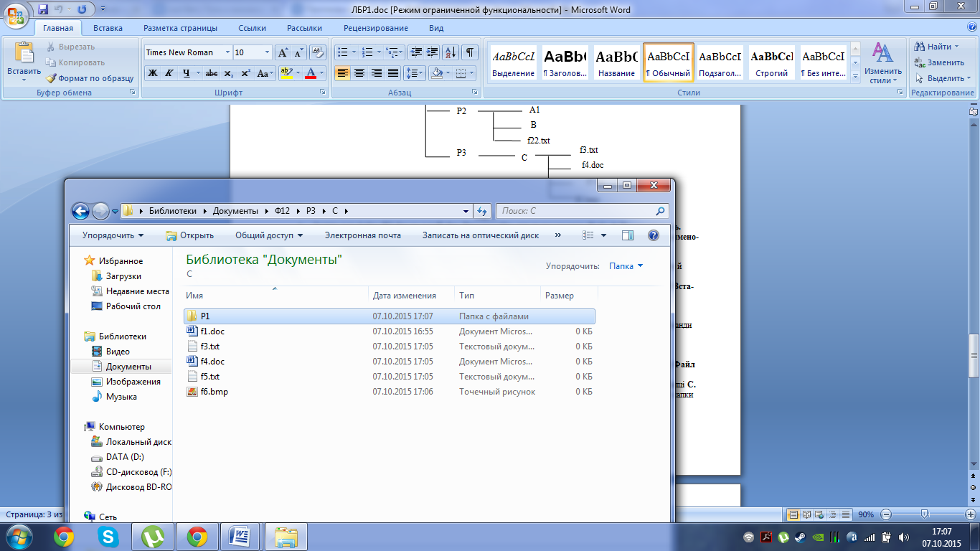The height and width of the screenshot is (551, 980).
Task: Expand the Упорядочить menu in Explorer
Action: [113, 235]
